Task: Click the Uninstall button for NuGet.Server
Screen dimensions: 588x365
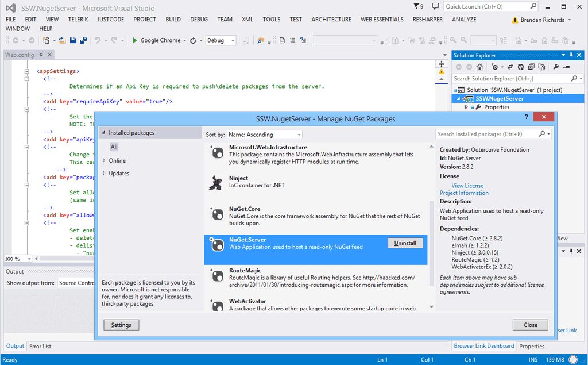Action: pos(405,243)
